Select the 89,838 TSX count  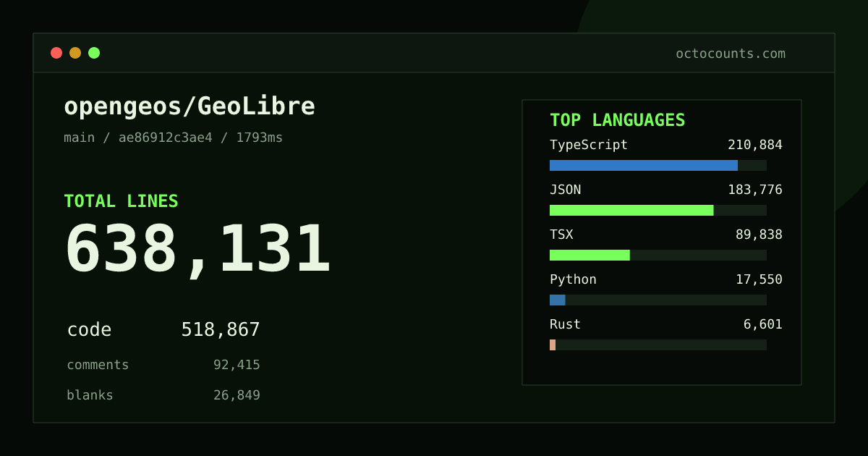[x=759, y=235]
